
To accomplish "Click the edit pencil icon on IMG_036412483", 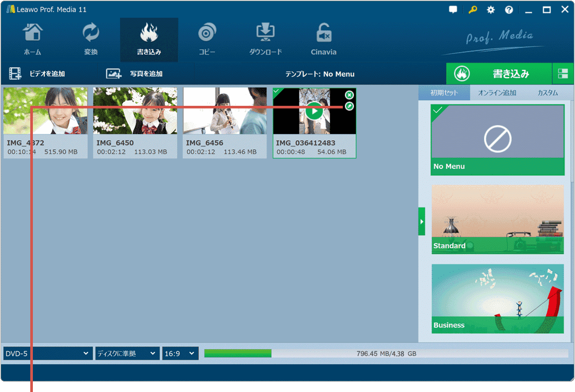I will [x=350, y=106].
